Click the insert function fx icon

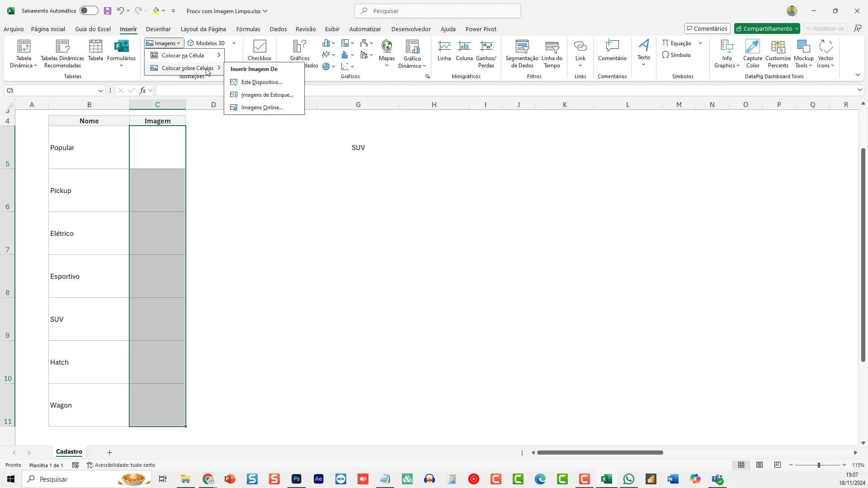click(143, 90)
